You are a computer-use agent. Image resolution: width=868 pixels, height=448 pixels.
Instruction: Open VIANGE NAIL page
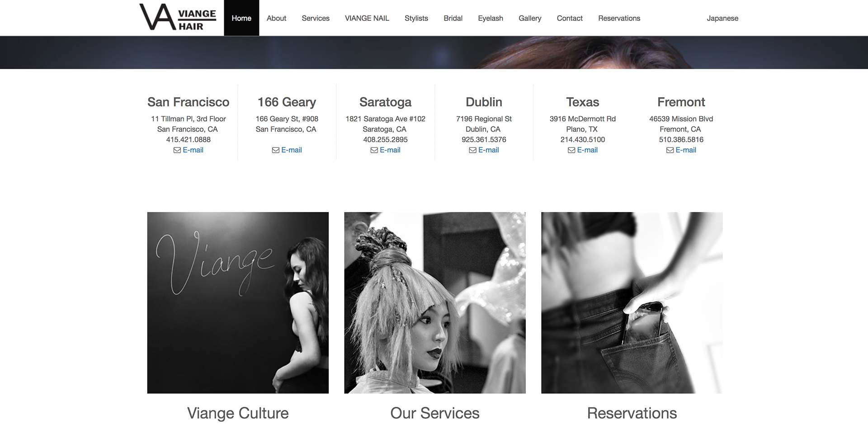click(x=367, y=18)
